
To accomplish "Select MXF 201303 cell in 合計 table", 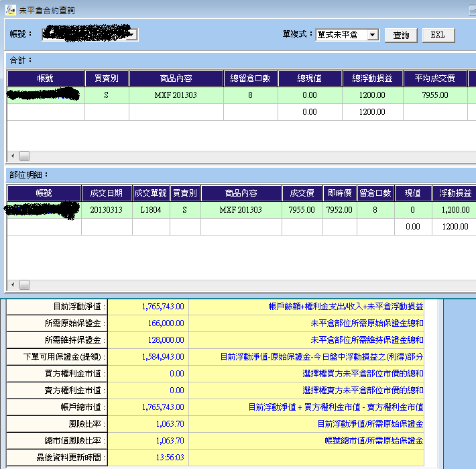I will [176, 95].
